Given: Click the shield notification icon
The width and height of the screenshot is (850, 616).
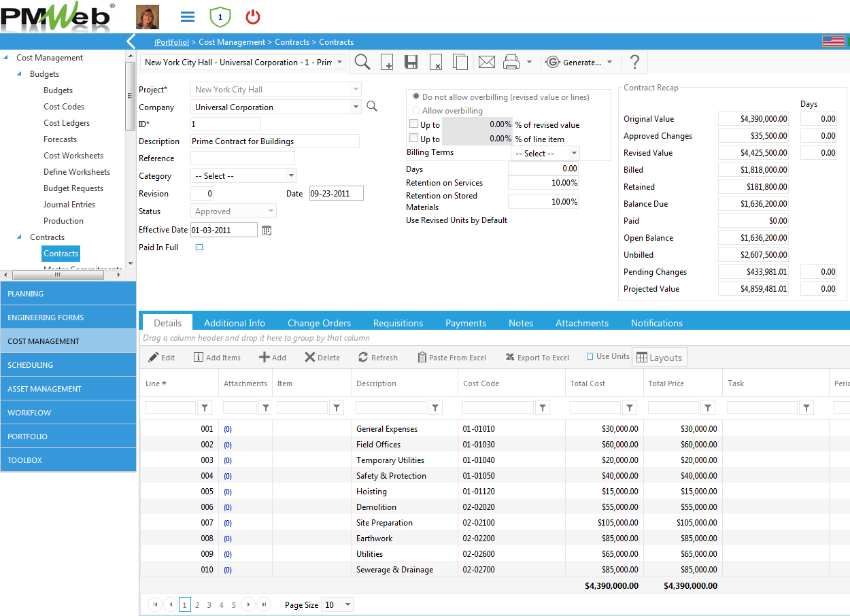Looking at the screenshot, I should coord(220,16).
